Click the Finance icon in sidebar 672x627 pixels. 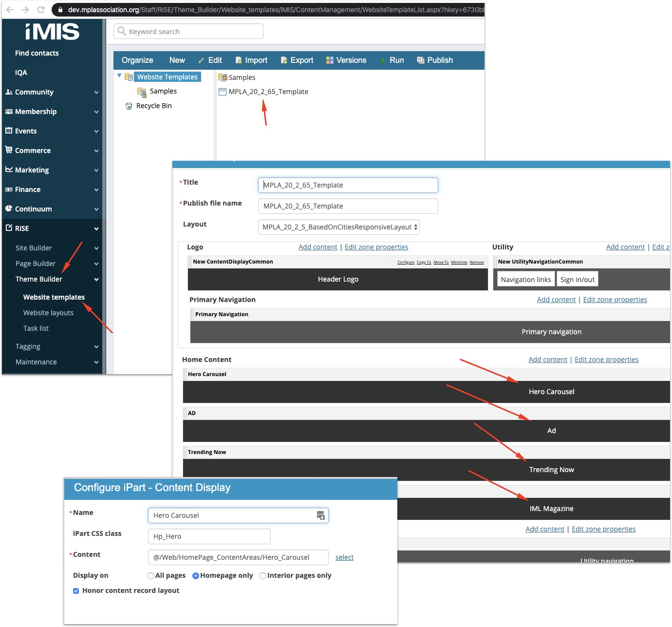(9, 189)
